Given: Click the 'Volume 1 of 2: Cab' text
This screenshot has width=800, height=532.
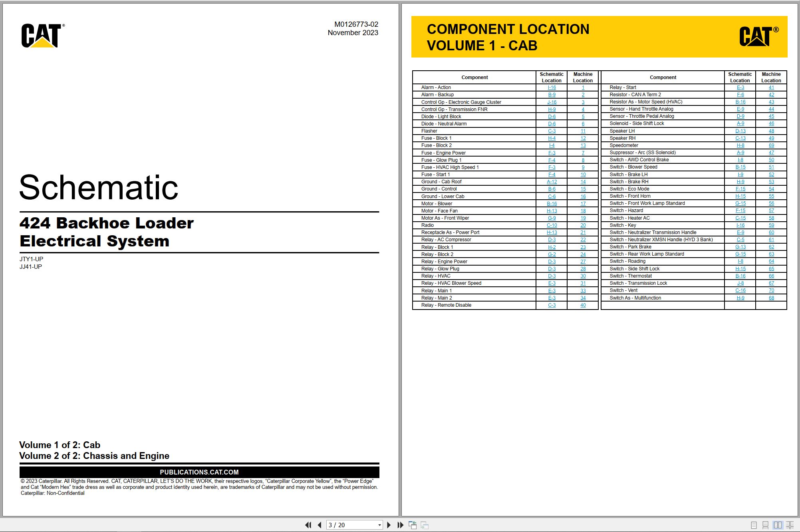Looking at the screenshot, I should coord(60,445).
